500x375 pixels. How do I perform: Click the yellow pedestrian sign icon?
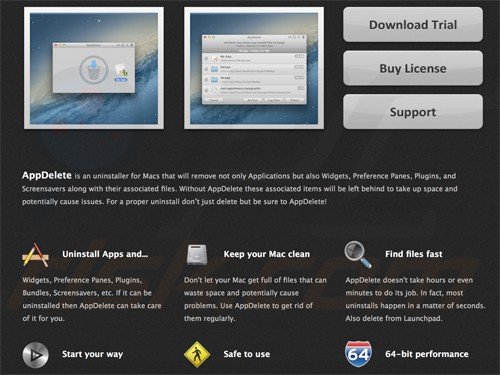(197, 354)
